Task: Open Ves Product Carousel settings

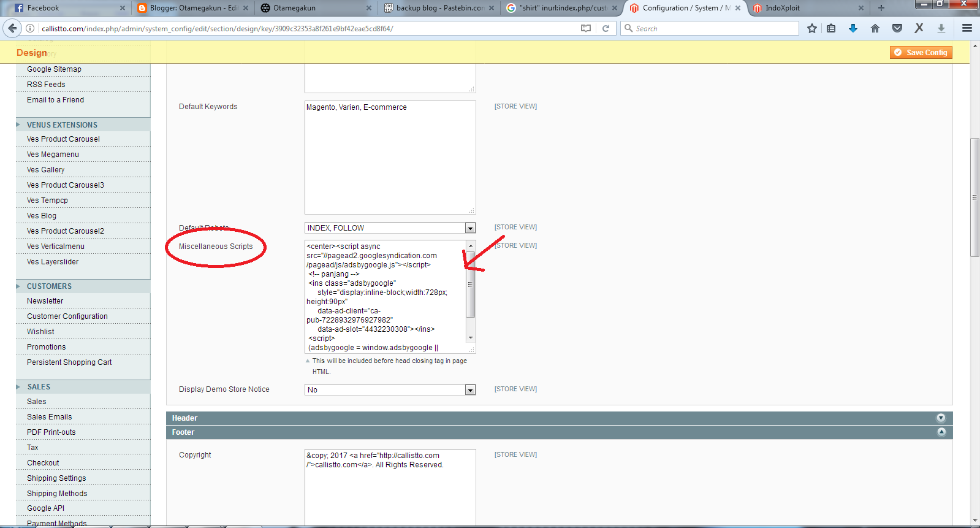Action: (x=63, y=139)
